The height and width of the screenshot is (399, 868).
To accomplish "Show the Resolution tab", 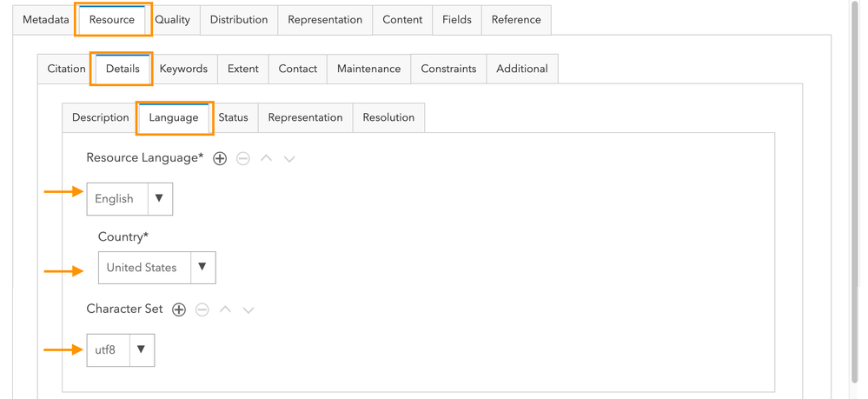I will point(388,117).
